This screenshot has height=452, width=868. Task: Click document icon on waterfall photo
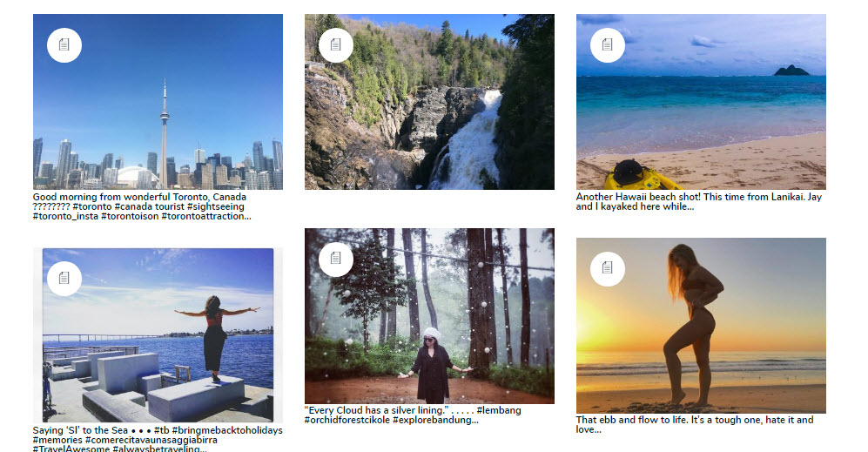pos(336,45)
